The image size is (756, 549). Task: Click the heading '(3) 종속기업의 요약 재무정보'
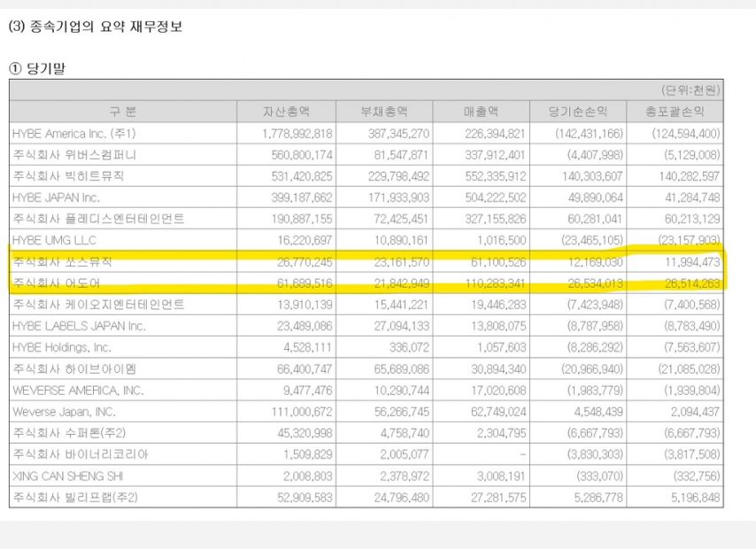click(x=96, y=26)
